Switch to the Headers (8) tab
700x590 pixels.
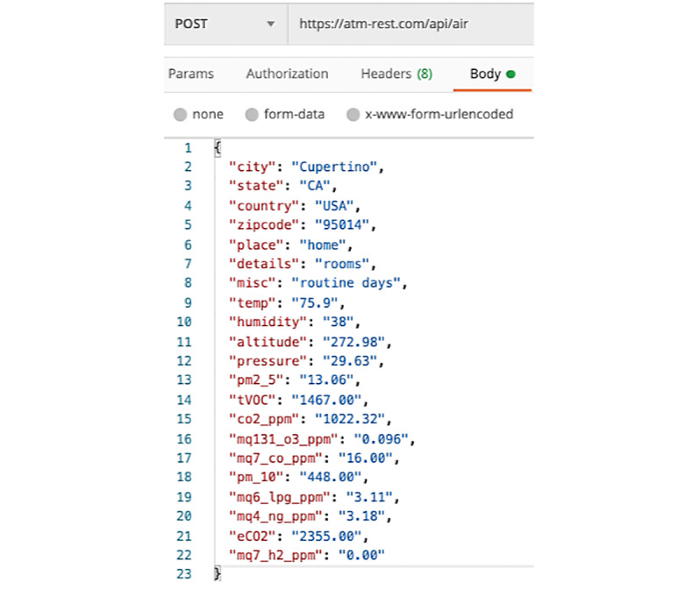coord(396,74)
